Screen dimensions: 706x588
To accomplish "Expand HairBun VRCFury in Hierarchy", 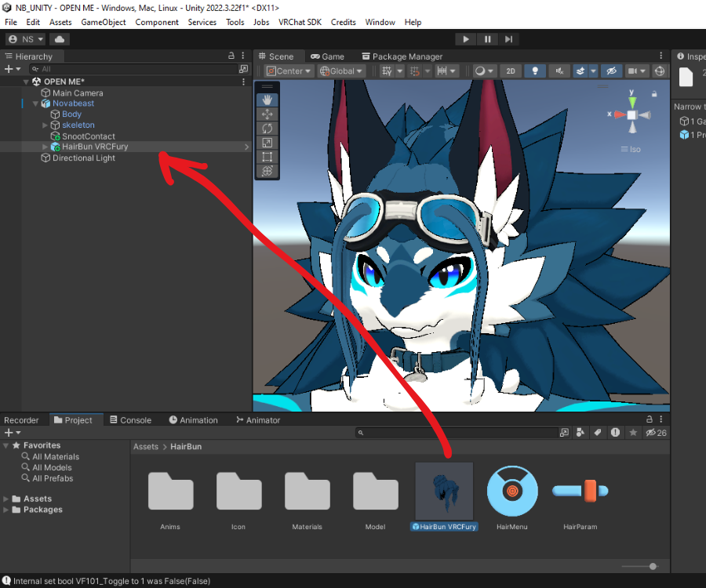I will pos(45,147).
